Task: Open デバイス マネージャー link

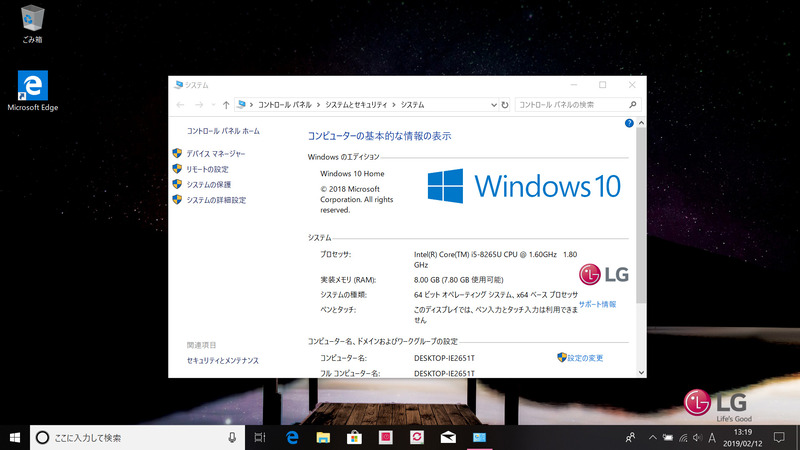Action: coord(215,154)
